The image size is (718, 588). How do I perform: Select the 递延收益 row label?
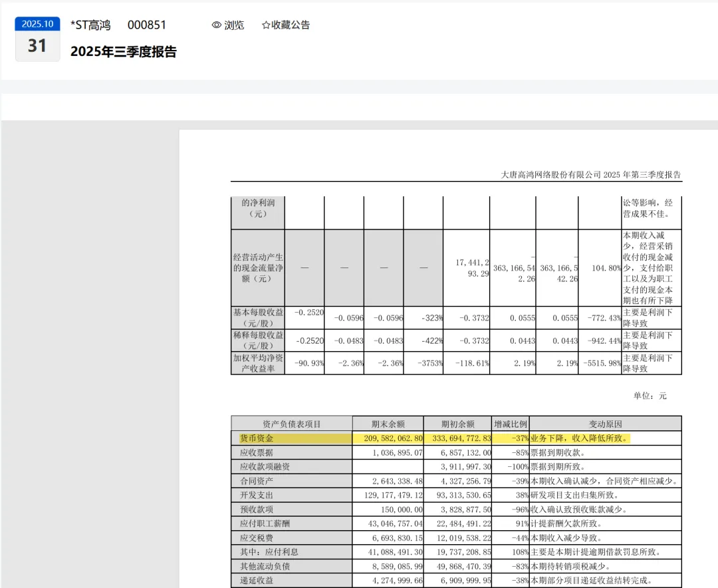(x=257, y=580)
